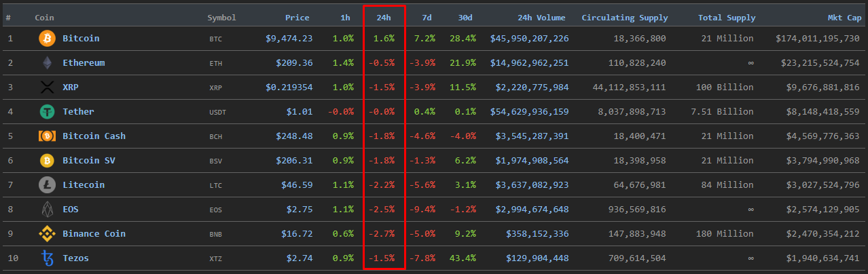868x274 pixels.
Task: Click the Litecoin logo icon
Action: point(47,185)
